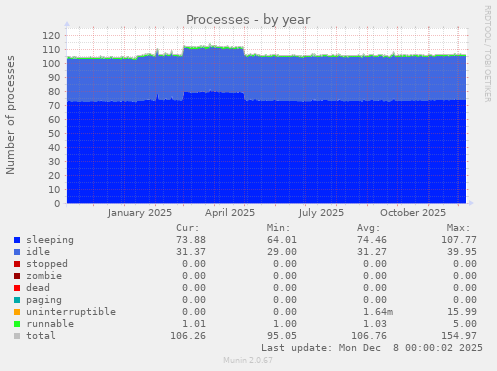Click the idle legend color swatch
Screen dimensions: 497x371
tap(17, 252)
